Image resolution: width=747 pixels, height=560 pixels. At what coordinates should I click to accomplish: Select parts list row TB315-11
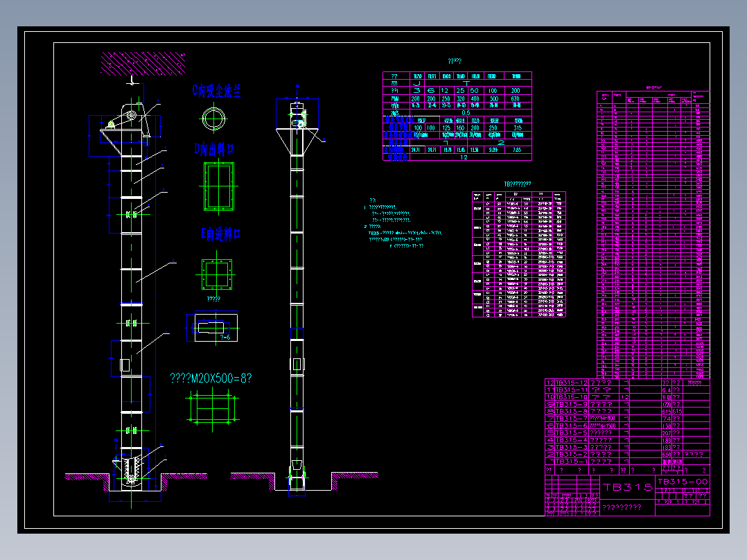pyautogui.click(x=627, y=390)
